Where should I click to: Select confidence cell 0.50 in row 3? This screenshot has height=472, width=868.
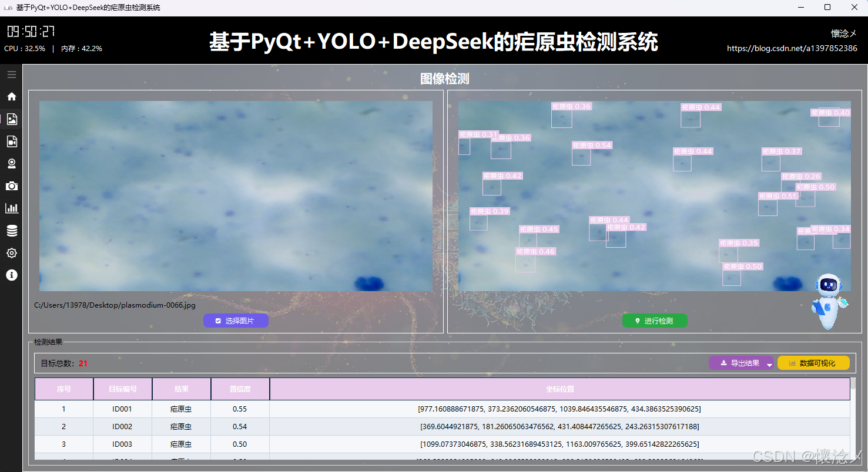pos(240,444)
